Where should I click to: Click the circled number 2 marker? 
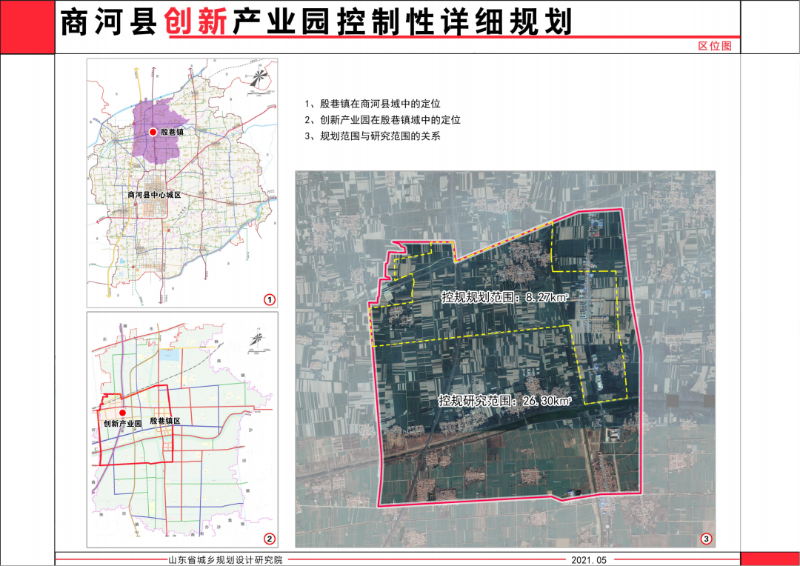click(268, 537)
